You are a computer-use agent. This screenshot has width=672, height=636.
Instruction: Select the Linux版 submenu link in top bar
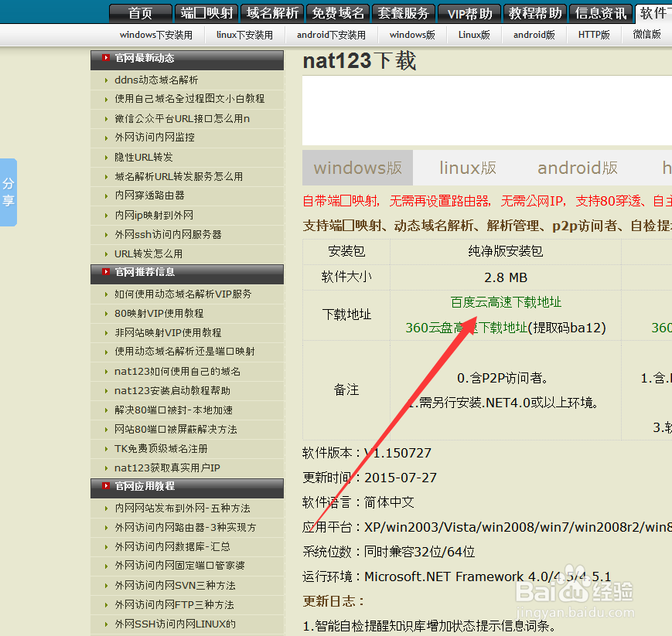click(x=474, y=35)
